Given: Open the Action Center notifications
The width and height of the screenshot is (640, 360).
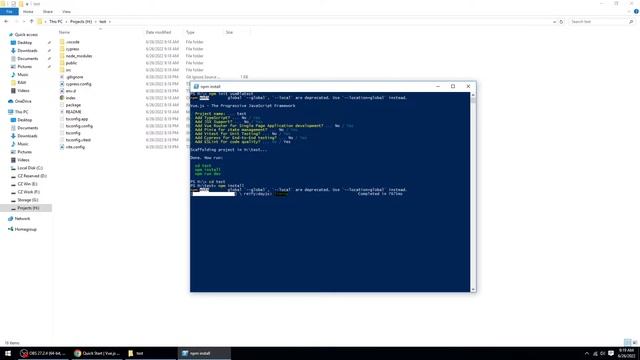Looking at the screenshot, I should (611, 353).
